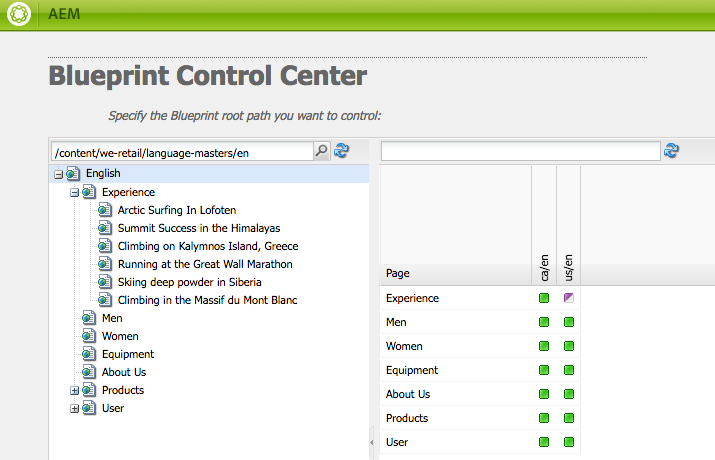
Task: Click the search icon beside blueprint path
Action: tap(321, 151)
